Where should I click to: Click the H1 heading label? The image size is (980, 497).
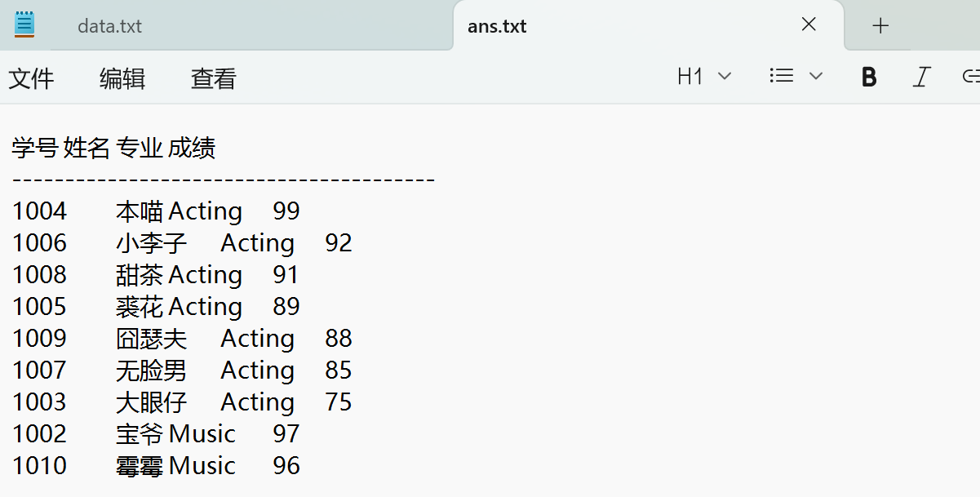[690, 77]
